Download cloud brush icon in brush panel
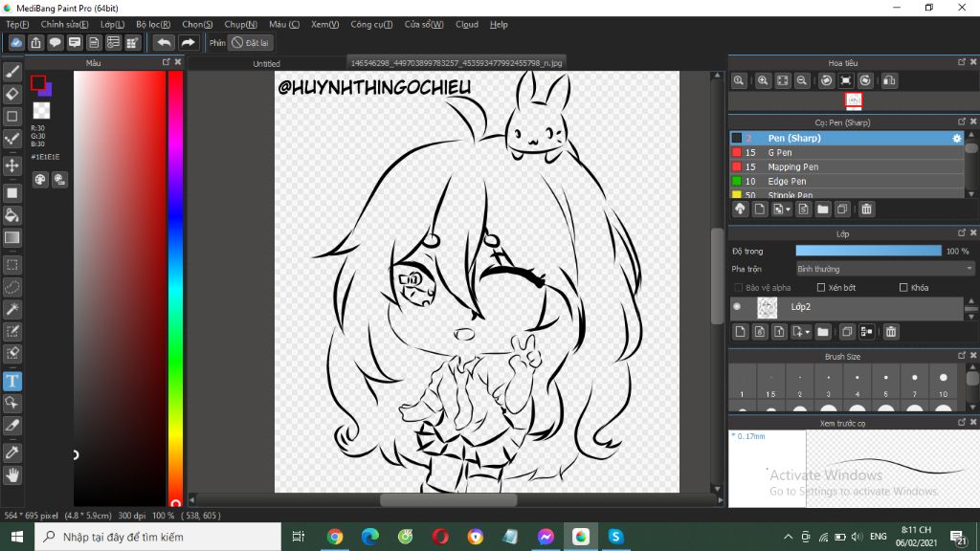 click(x=740, y=209)
